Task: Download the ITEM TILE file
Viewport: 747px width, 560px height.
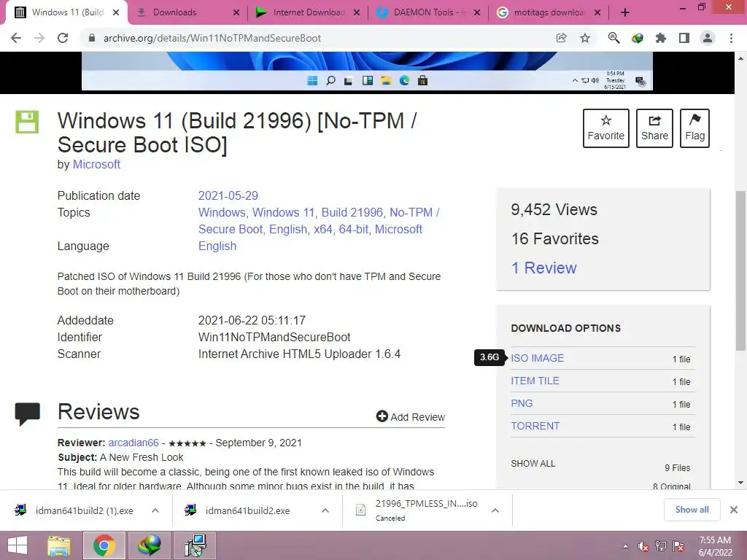Action: (535, 381)
